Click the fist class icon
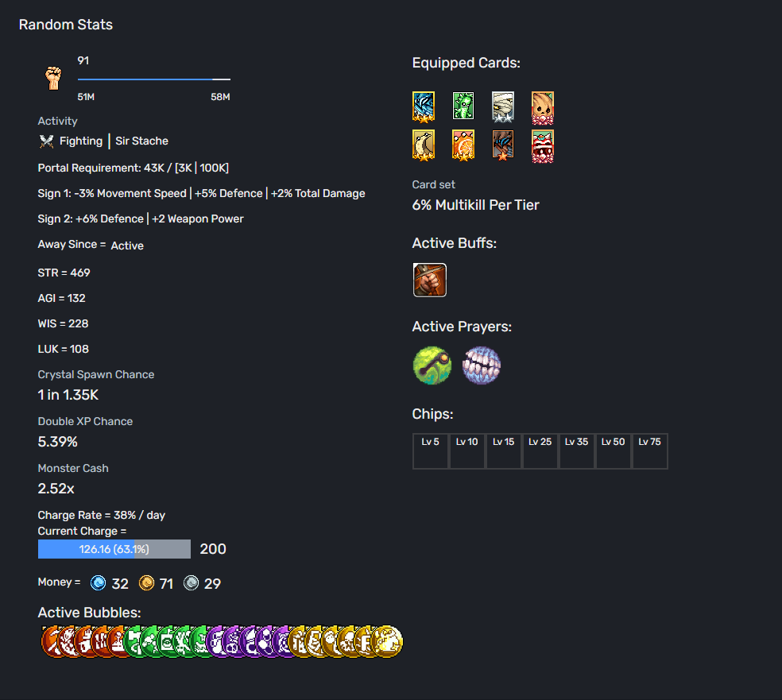This screenshot has width=782, height=700. (53, 79)
